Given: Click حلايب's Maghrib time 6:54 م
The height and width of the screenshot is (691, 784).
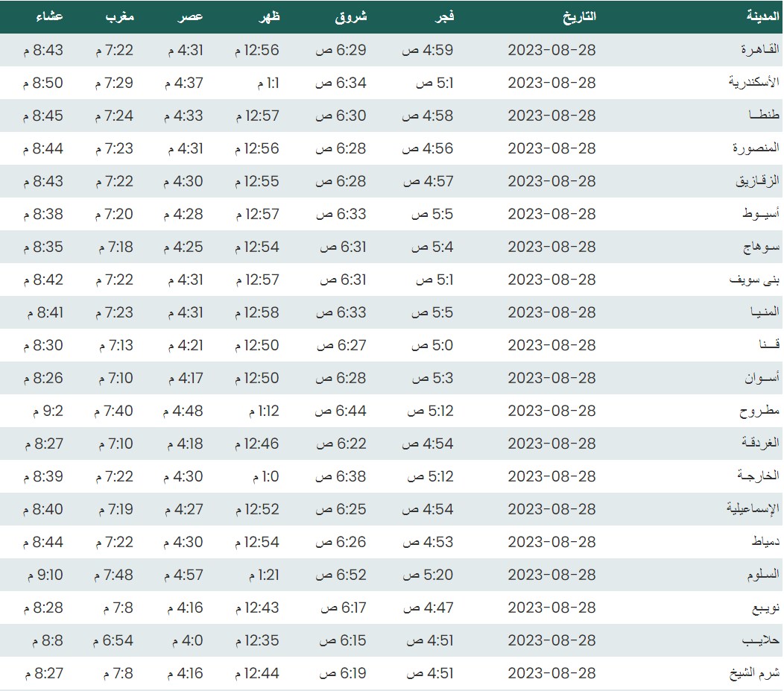Looking at the screenshot, I should pyautogui.click(x=114, y=640).
